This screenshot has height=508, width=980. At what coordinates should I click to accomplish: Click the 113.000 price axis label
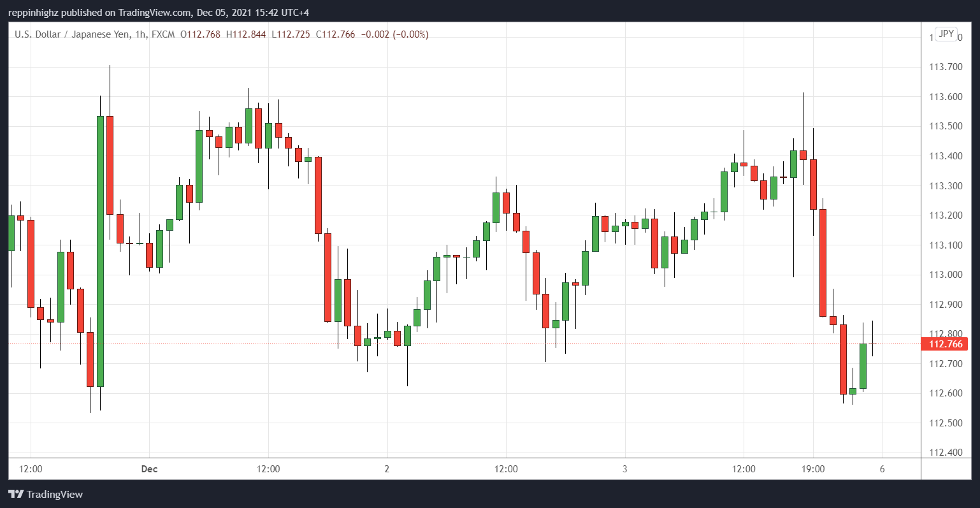946,275
